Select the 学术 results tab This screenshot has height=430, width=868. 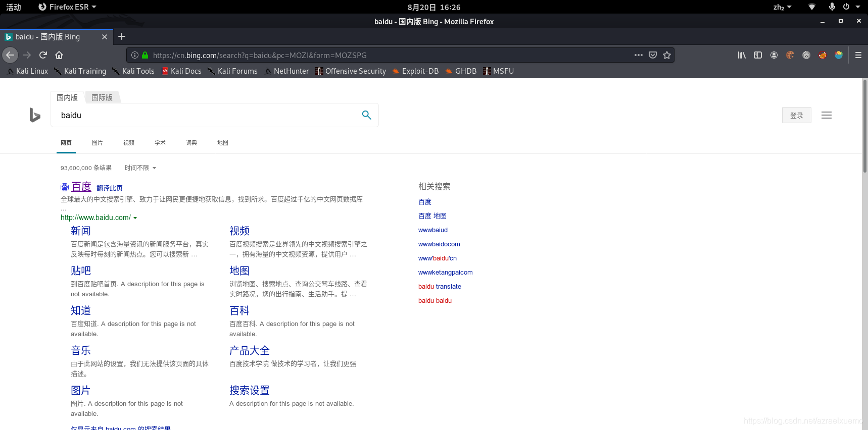(x=160, y=143)
